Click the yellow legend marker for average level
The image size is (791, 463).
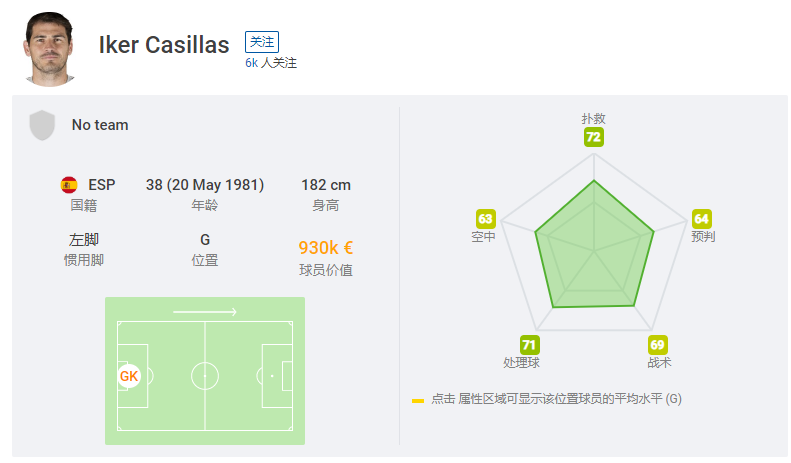coord(418,401)
